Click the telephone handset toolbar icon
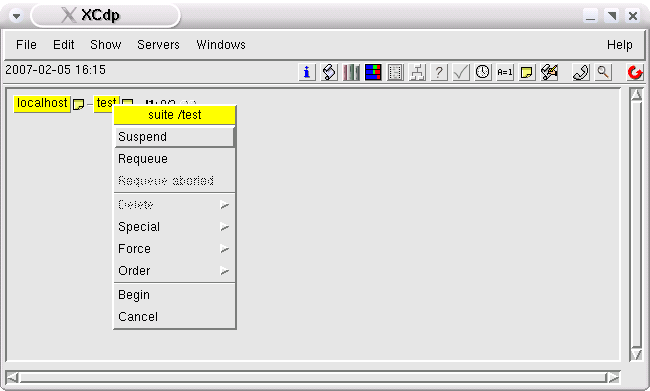 coord(581,72)
